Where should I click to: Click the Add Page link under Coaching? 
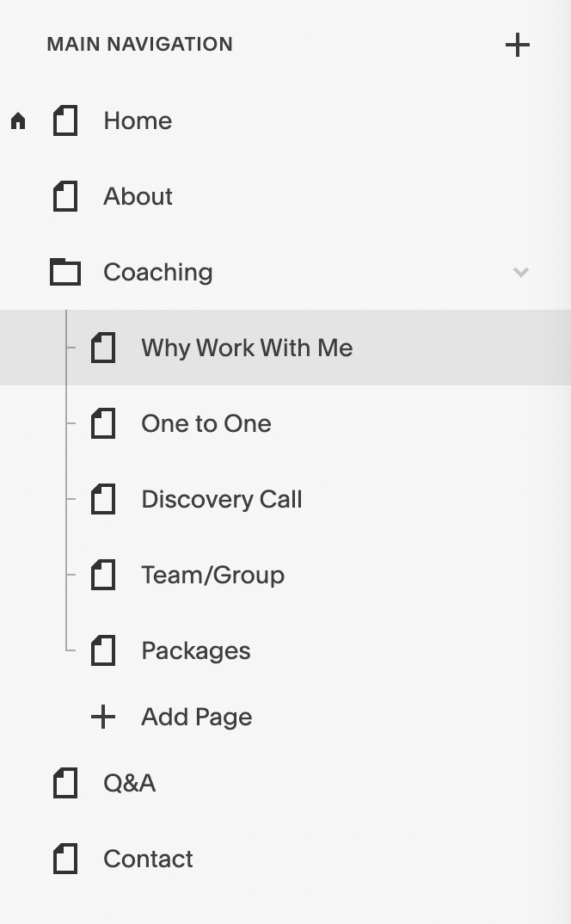point(196,718)
